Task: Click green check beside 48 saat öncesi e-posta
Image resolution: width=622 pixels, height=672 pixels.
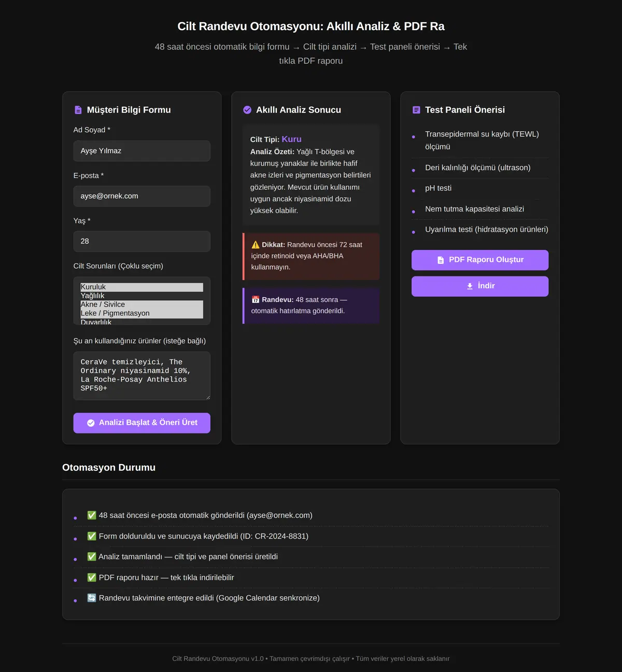Action: pos(92,515)
